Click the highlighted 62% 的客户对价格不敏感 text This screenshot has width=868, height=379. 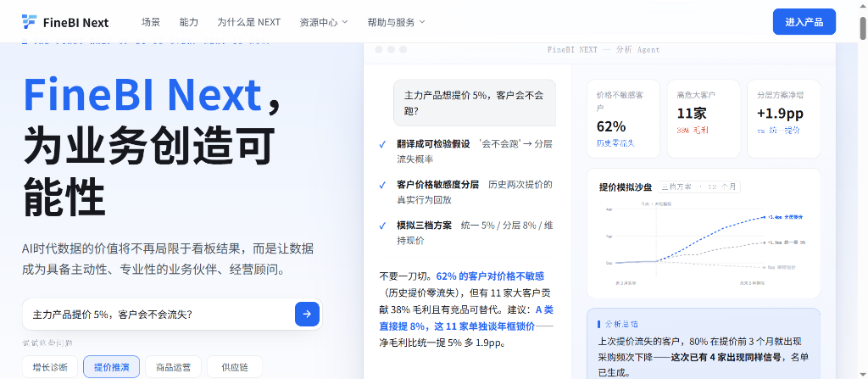(x=491, y=276)
